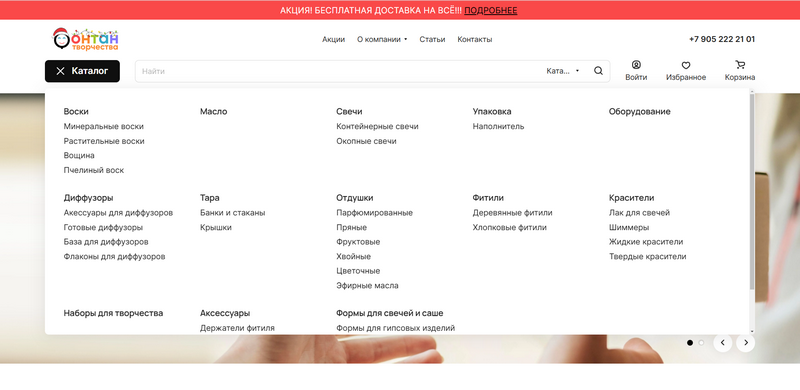Open the Наполнитель subcategory
The width and height of the screenshot is (800, 390).
coord(498,126)
